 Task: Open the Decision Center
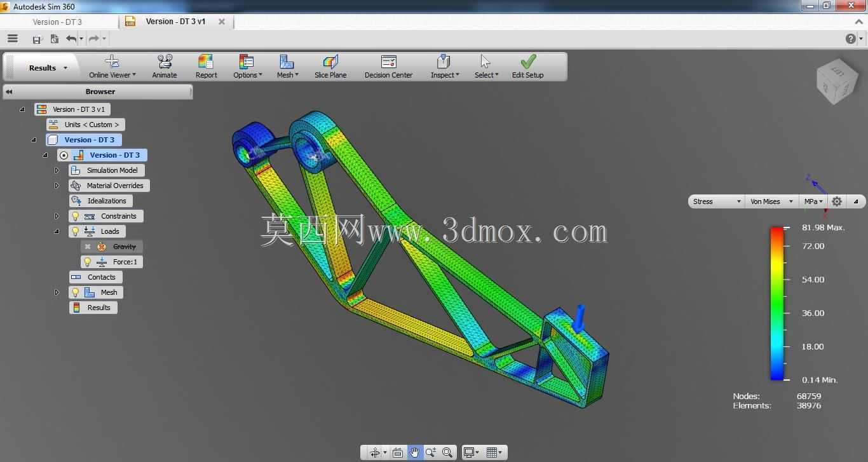pos(388,66)
